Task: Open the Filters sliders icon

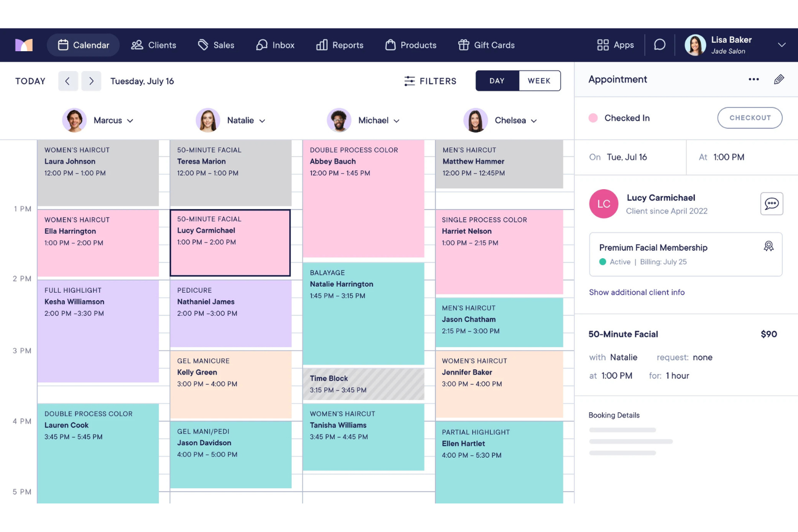Action: [x=410, y=81]
